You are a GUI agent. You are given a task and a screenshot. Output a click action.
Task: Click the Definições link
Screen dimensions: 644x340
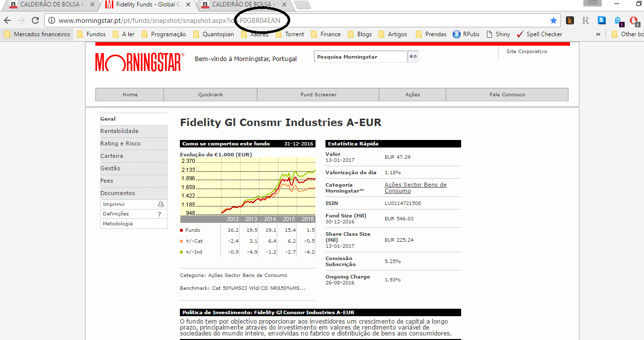[116, 214]
